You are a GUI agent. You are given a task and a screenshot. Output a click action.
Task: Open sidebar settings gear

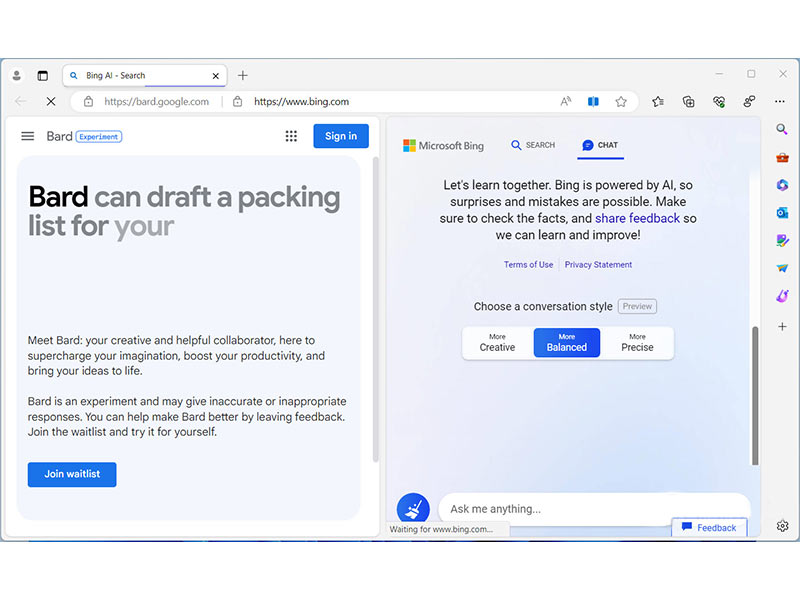[x=782, y=526]
